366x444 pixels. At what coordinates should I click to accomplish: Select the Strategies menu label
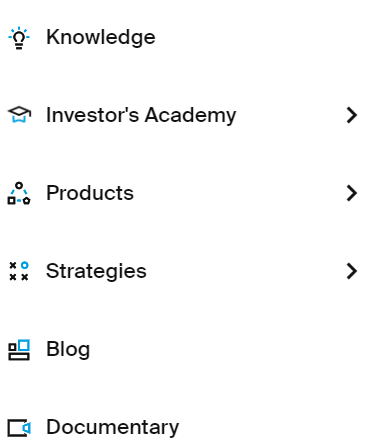coord(96,271)
